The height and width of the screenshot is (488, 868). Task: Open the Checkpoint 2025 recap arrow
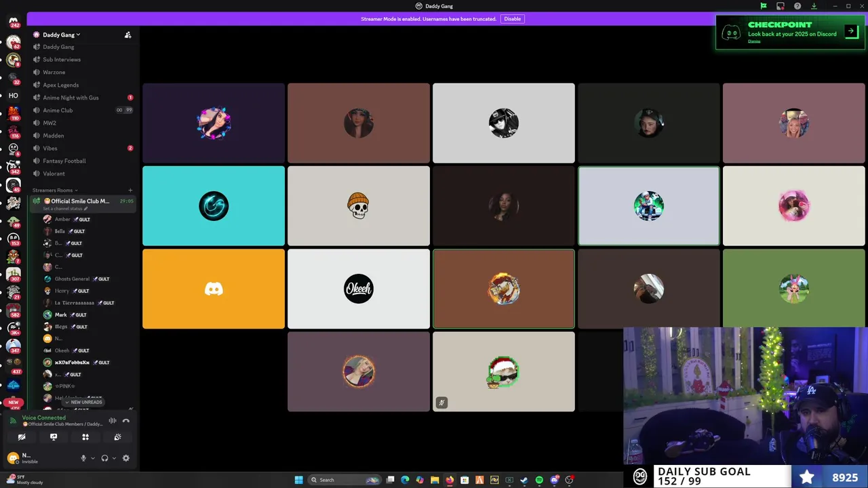tap(852, 32)
